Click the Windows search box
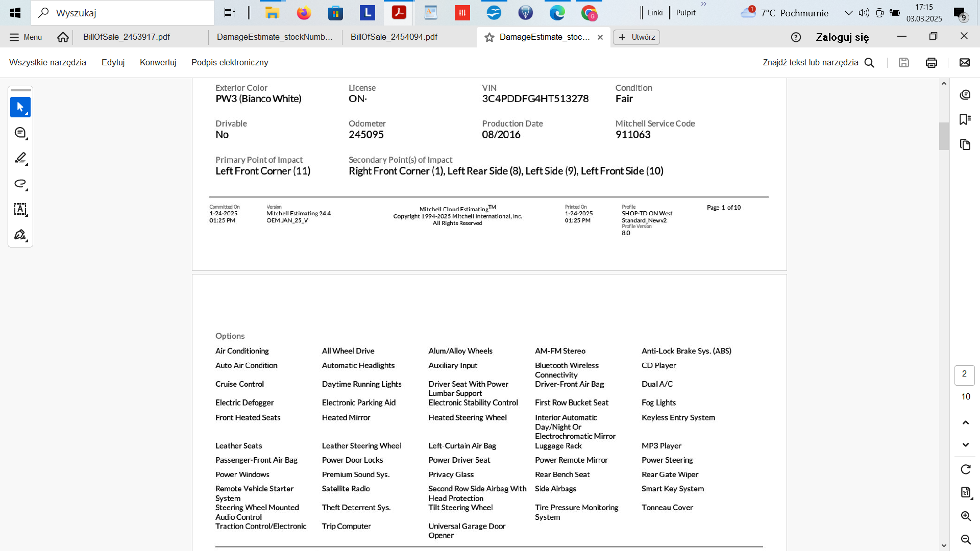Viewport: 980px width, 551px height. [122, 13]
